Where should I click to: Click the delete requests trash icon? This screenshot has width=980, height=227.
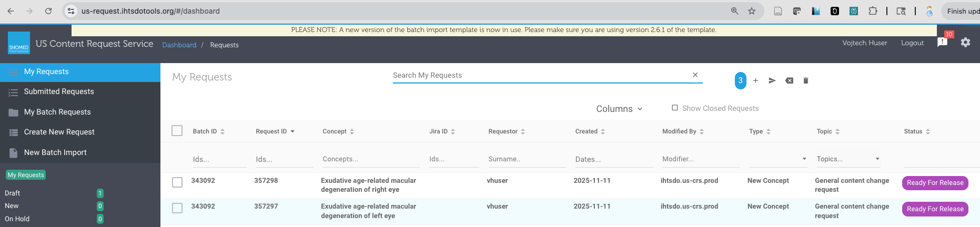(x=805, y=80)
